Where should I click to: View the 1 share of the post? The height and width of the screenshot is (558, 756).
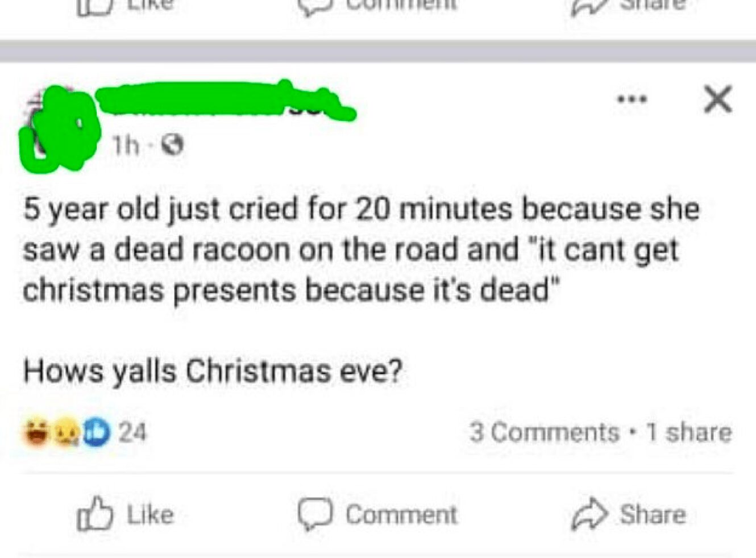coord(689,432)
